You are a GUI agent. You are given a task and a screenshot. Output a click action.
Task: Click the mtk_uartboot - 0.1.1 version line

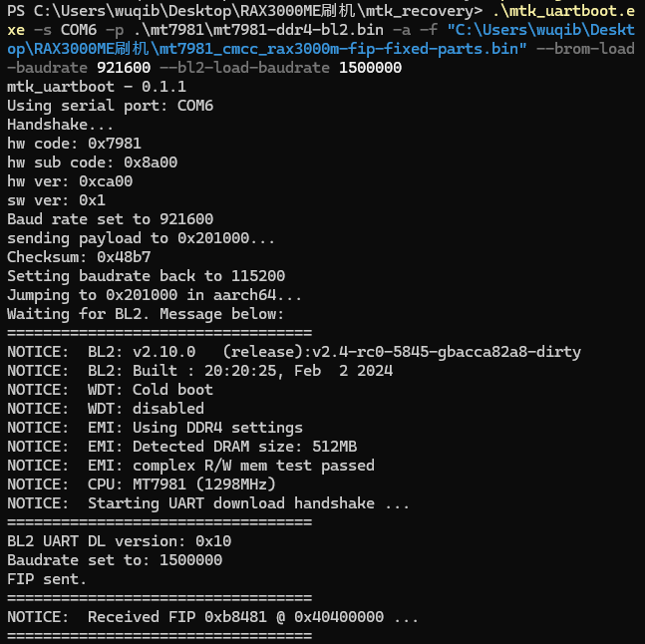pyautogui.click(x=97, y=87)
